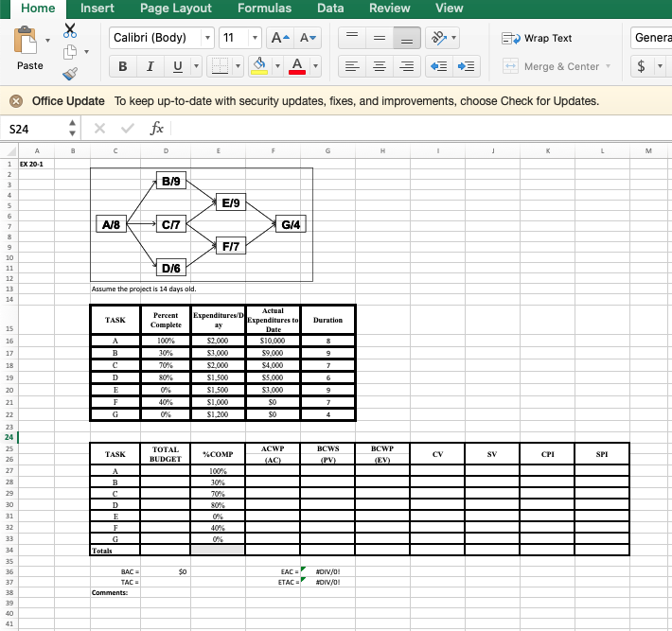Decrease font size with small A
672x631 pixels.
click(308, 38)
